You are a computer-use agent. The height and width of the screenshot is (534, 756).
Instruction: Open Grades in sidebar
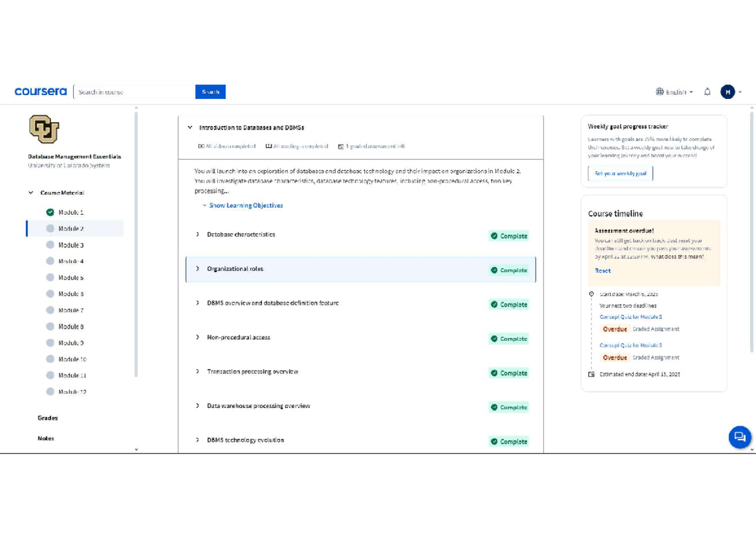point(48,418)
